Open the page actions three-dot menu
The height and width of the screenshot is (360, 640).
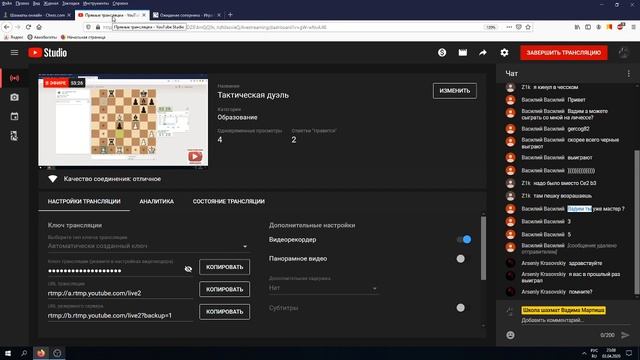(509, 27)
